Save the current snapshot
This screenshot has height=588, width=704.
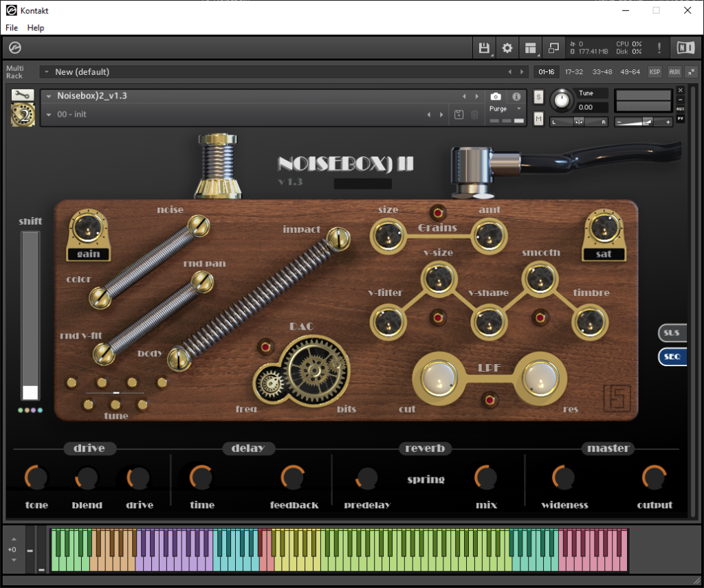coord(459,114)
